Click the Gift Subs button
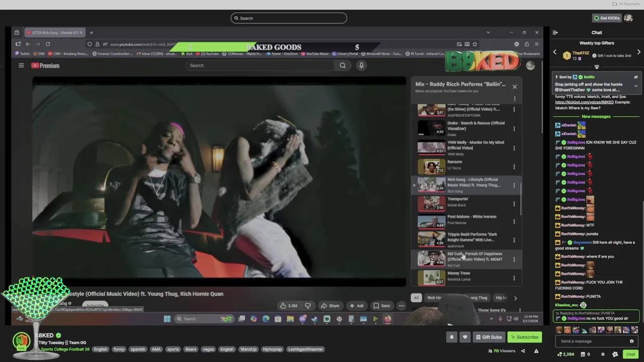 tap(488, 337)
